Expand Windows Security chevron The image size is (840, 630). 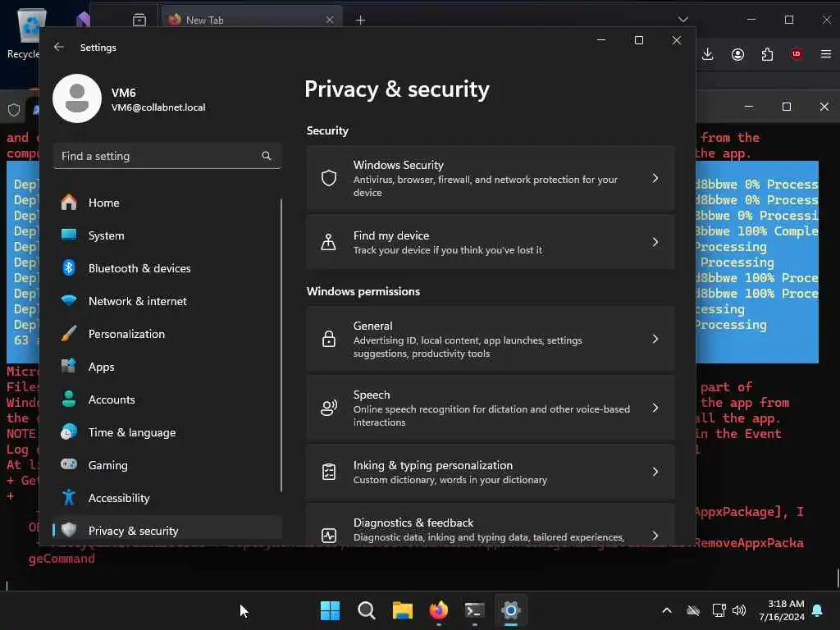pos(655,178)
